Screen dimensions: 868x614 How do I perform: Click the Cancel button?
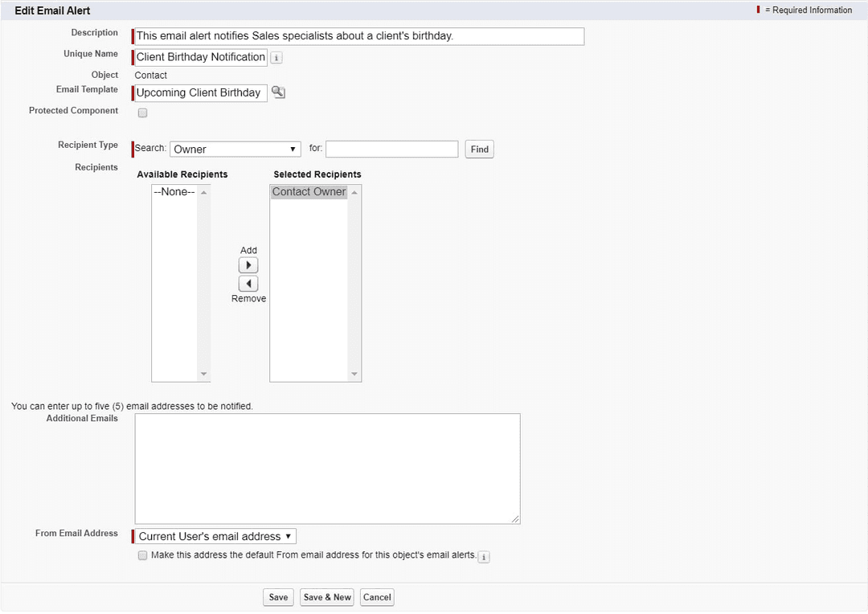[x=376, y=597]
